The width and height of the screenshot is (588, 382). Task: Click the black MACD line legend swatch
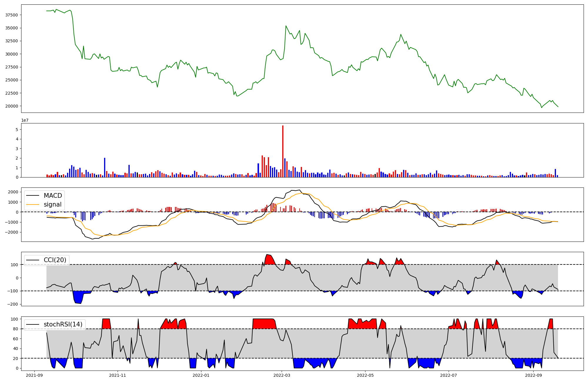tap(33, 196)
